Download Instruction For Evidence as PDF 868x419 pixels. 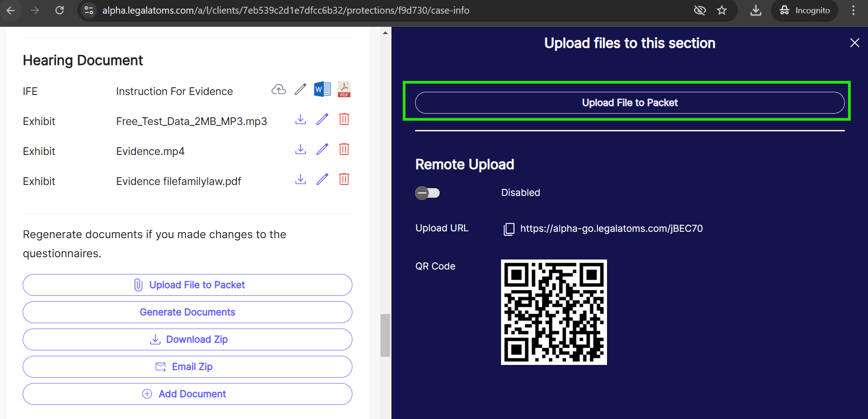click(344, 89)
